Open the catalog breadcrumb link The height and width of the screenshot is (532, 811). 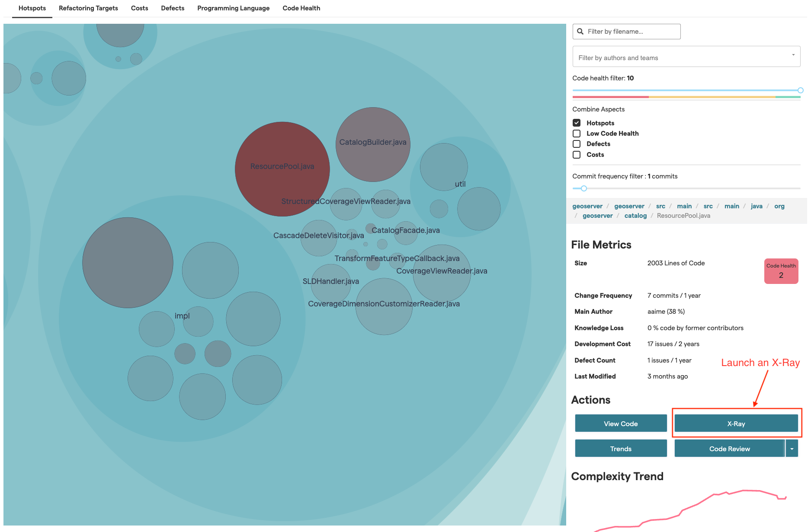635,216
